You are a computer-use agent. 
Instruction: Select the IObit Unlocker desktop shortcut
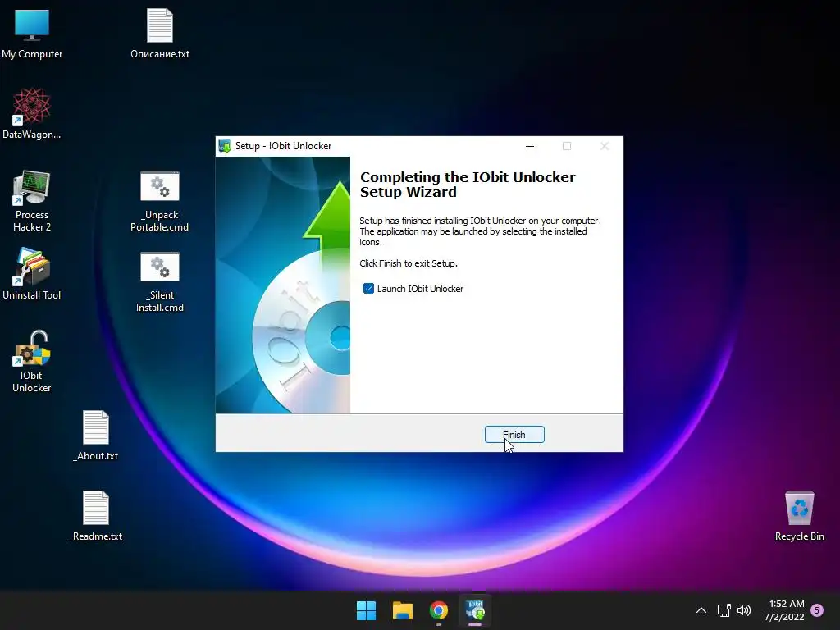point(32,362)
